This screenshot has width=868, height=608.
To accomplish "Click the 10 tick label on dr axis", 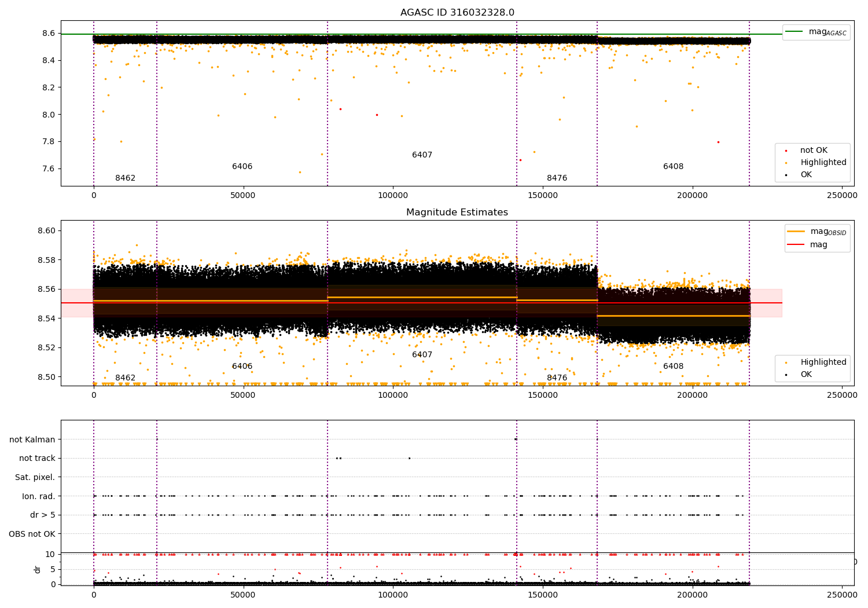I will pyautogui.click(x=50, y=554).
